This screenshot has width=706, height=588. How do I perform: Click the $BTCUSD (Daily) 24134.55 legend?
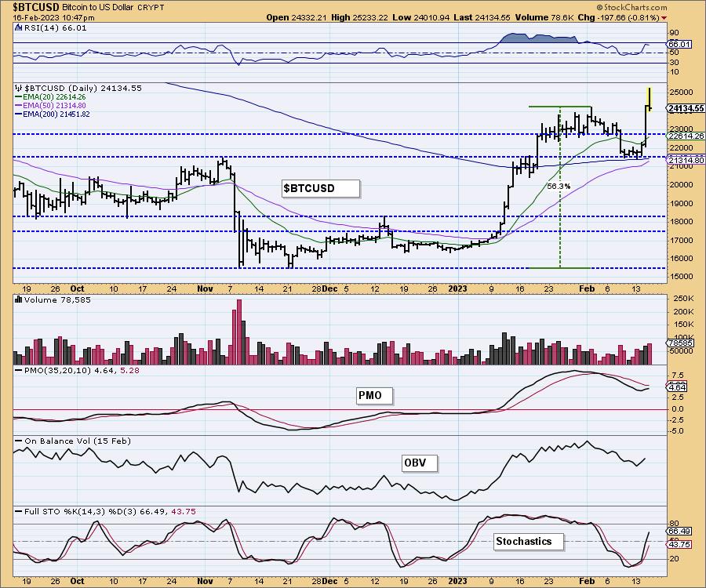point(83,88)
